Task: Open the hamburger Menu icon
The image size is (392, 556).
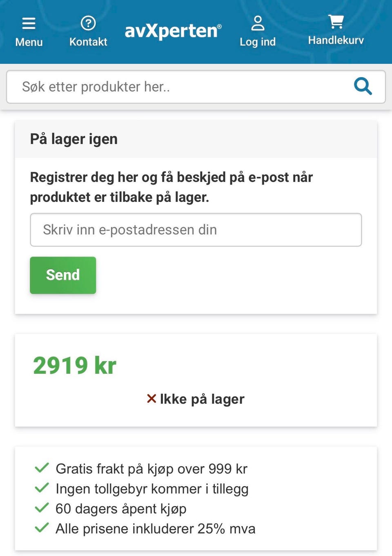Action: (x=29, y=23)
